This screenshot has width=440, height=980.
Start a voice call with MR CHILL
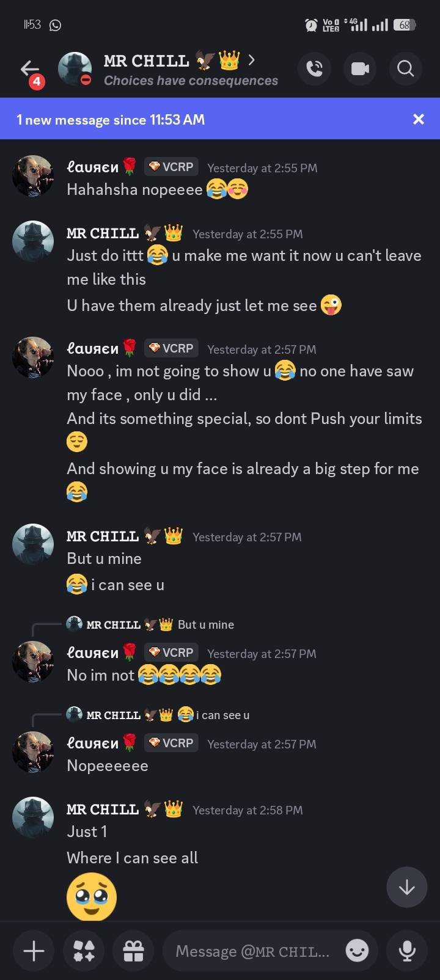click(x=314, y=68)
